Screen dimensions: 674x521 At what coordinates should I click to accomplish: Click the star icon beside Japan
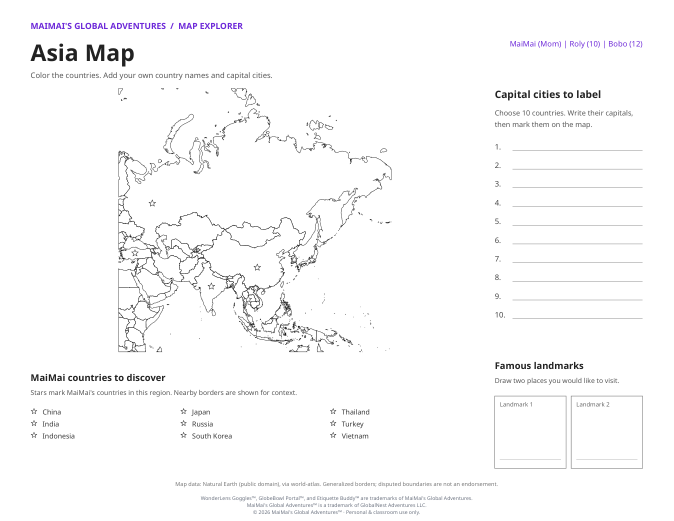coord(184,411)
